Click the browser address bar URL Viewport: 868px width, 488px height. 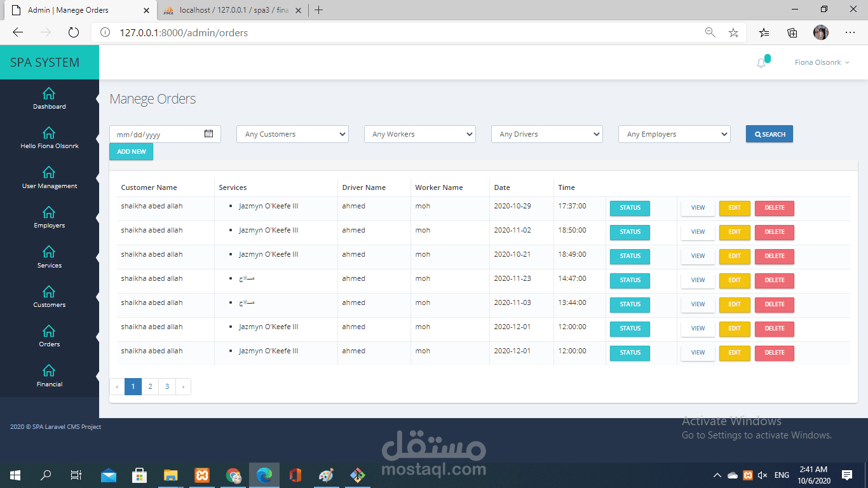click(x=184, y=32)
